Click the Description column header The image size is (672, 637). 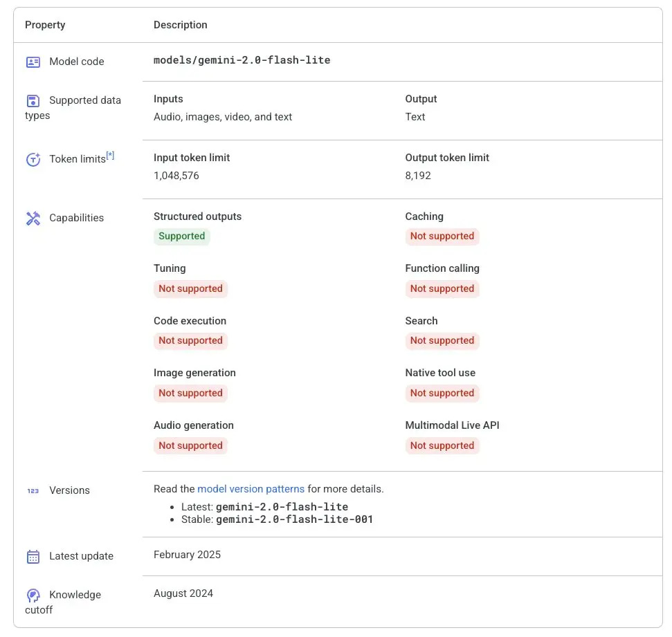(x=181, y=25)
